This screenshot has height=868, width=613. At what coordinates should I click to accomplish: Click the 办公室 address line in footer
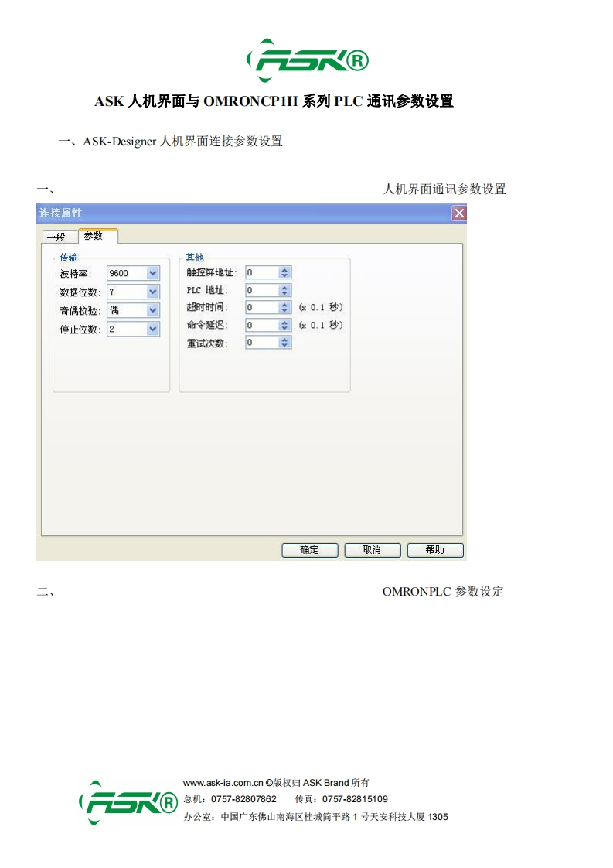[316, 817]
